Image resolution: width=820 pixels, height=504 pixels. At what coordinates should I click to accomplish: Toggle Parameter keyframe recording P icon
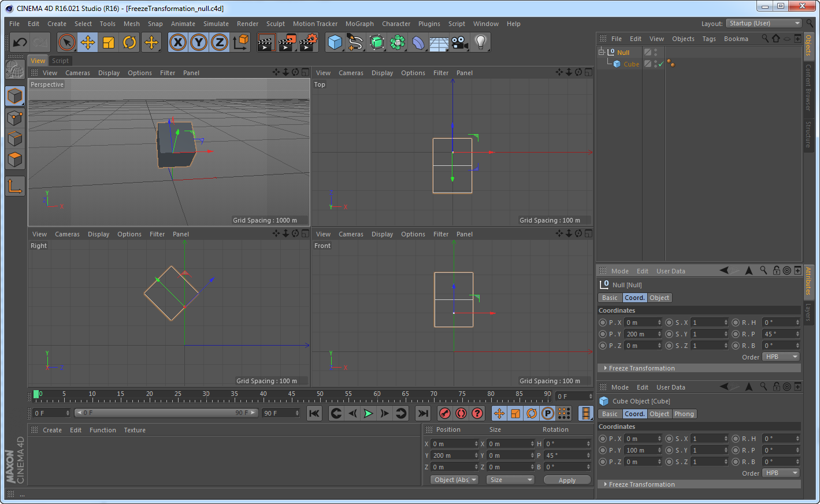(548, 413)
